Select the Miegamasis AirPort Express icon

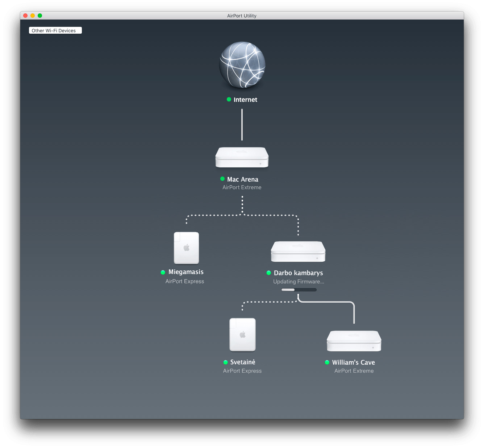pyautogui.click(x=186, y=248)
